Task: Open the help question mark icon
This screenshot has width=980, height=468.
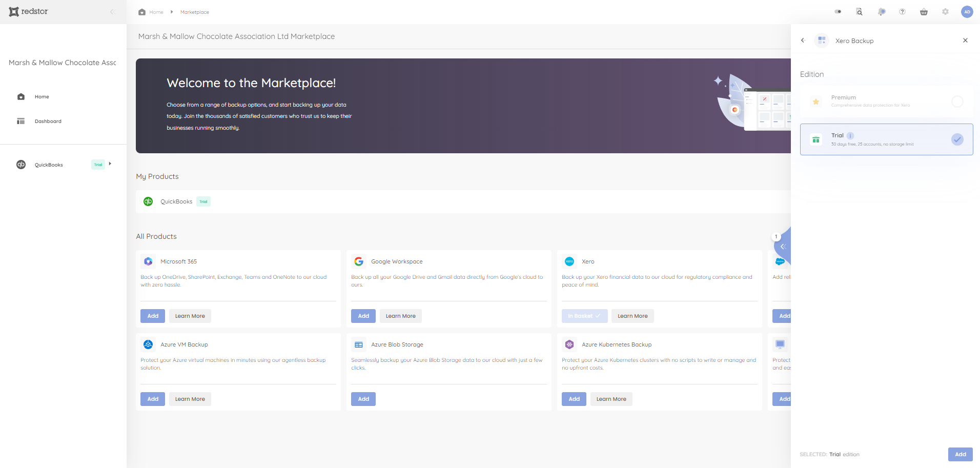Action: (x=903, y=12)
